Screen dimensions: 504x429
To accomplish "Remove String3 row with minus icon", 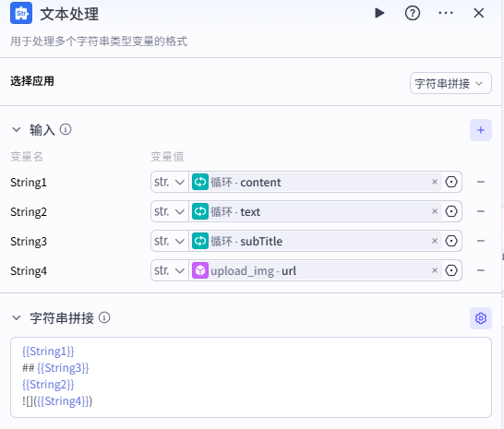I will point(481,241).
